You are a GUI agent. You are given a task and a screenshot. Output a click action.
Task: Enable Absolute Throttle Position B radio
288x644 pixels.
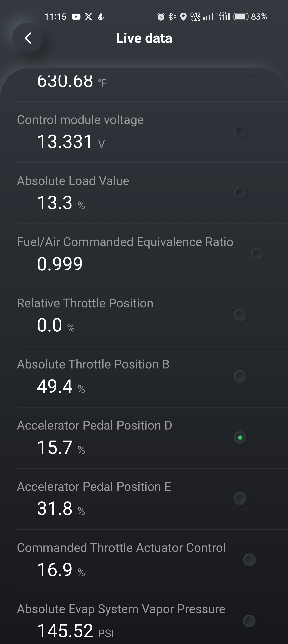pyautogui.click(x=240, y=376)
